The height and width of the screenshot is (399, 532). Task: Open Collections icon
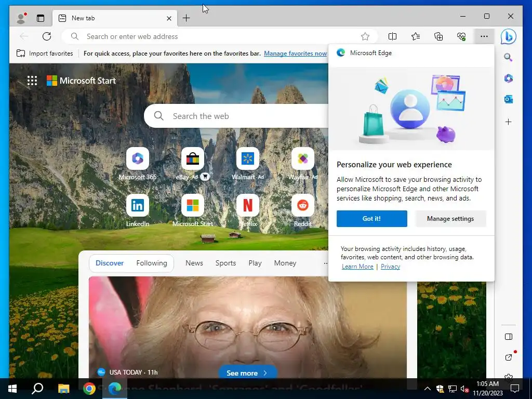[x=438, y=36]
